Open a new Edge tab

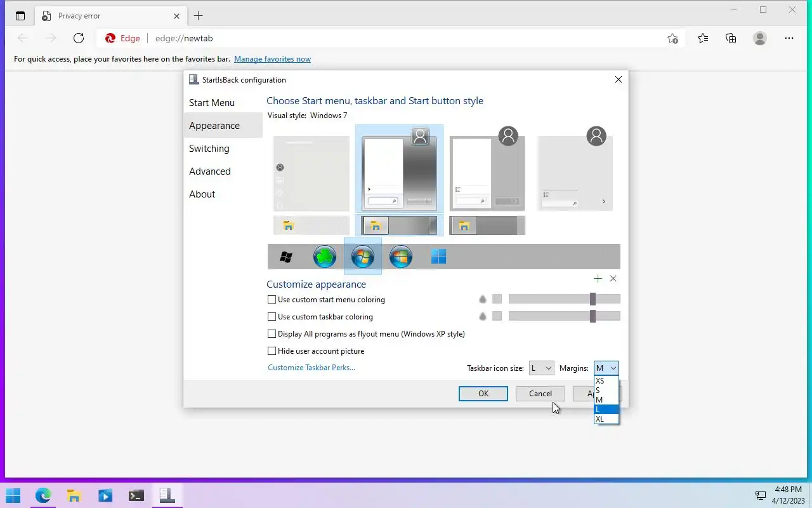(199, 16)
